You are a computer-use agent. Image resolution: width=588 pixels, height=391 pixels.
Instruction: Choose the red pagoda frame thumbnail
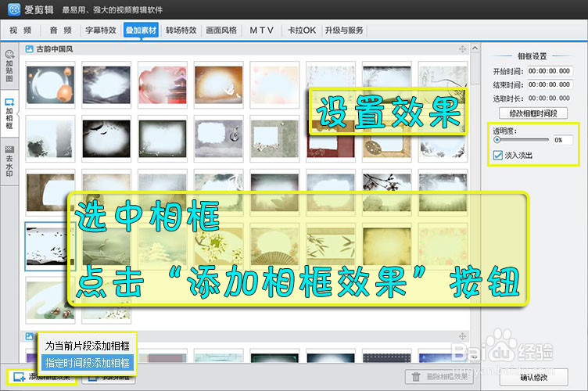click(x=163, y=85)
